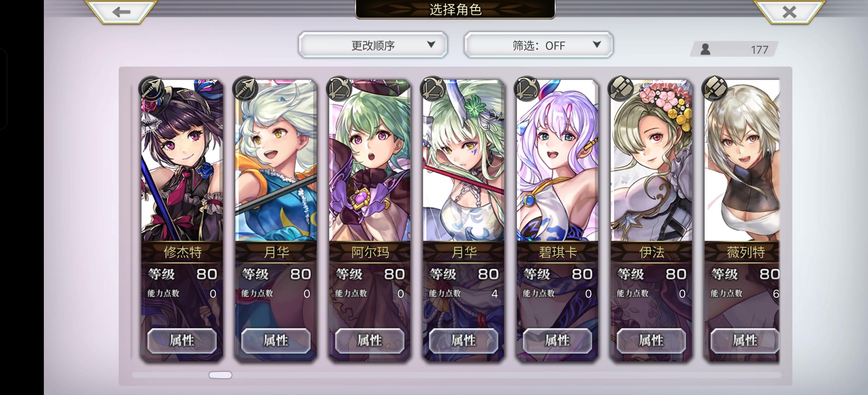The image size is (868, 395).
Task: Go back with the arrow button
Action: pos(121,12)
